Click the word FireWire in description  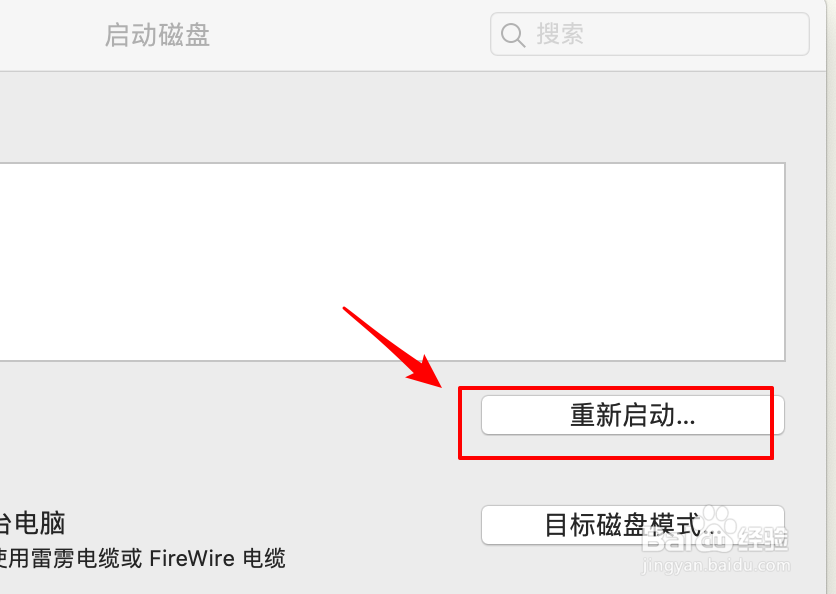[192, 559]
